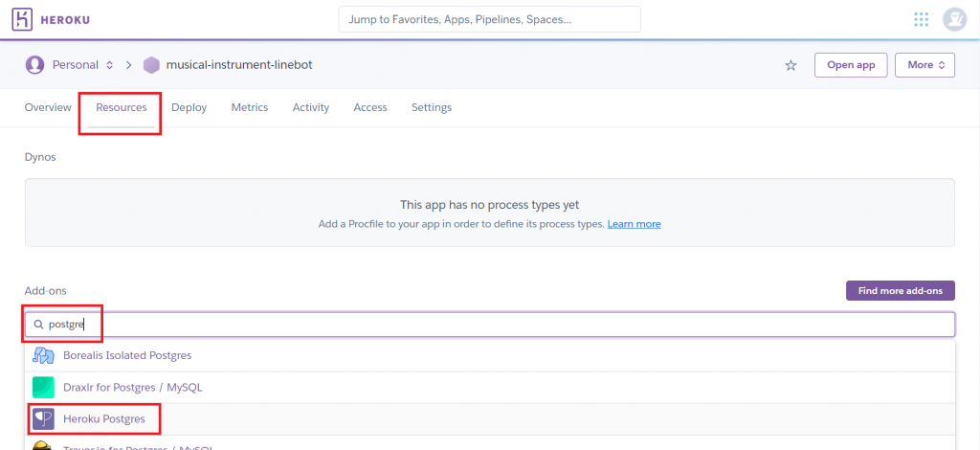The height and width of the screenshot is (450, 980).
Task: Follow the Learn more link
Action: [x=634, y=224]
